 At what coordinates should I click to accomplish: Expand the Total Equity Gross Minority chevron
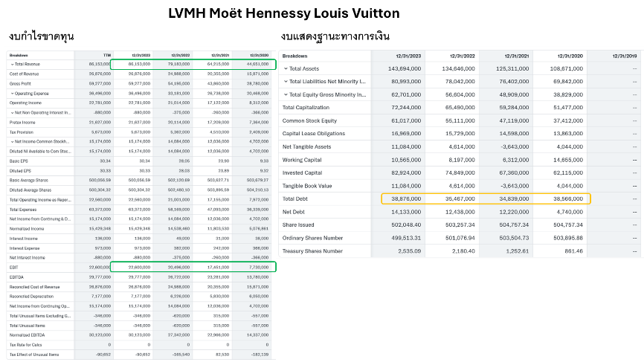[286, 95]
